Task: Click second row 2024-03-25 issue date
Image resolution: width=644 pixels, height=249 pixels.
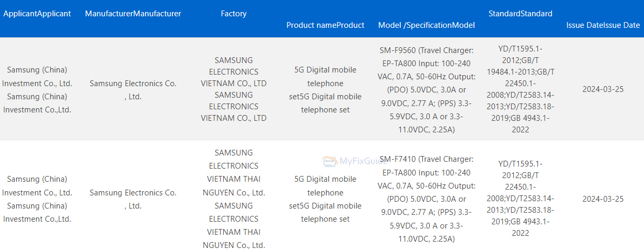Action: [603, 199]
